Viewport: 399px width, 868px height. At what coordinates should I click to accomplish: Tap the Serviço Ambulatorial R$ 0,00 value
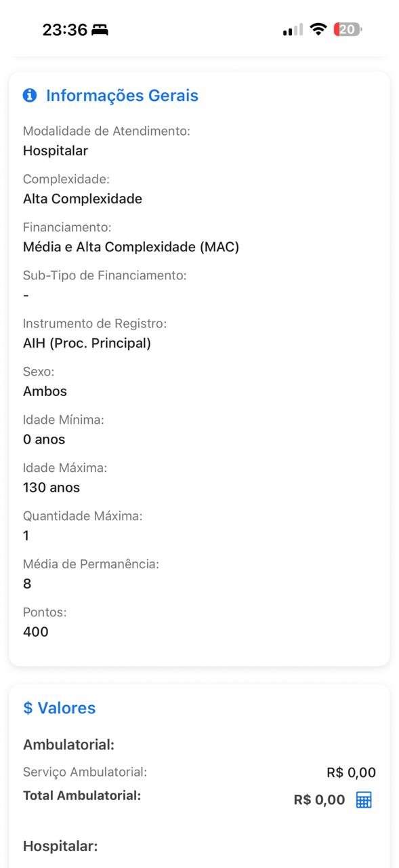click(350, 772)
